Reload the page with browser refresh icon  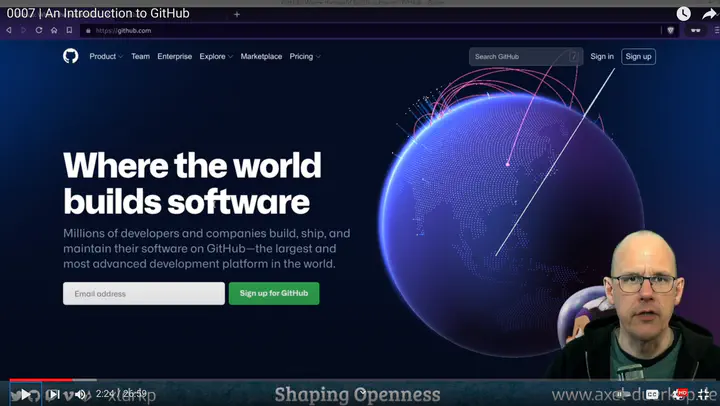coord(39,30)
